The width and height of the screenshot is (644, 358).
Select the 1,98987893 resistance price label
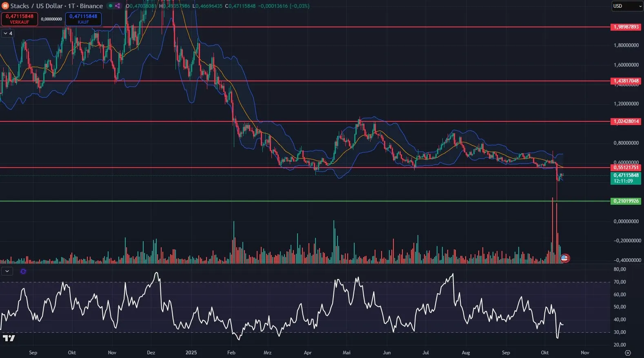[626, 27]
